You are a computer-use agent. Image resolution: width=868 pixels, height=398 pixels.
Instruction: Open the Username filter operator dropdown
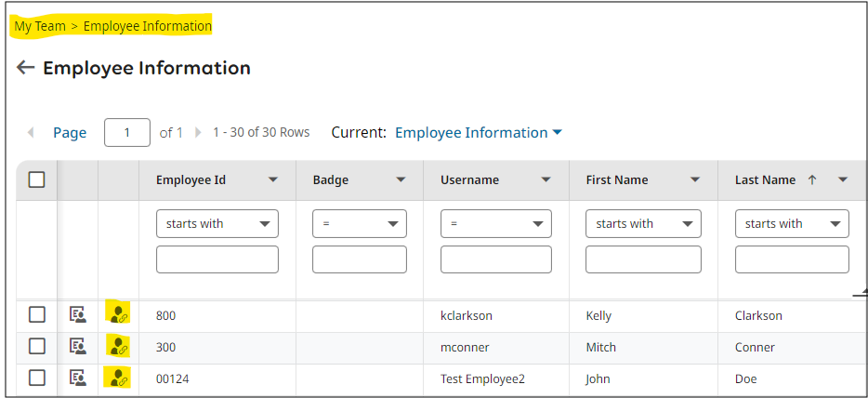495,224
